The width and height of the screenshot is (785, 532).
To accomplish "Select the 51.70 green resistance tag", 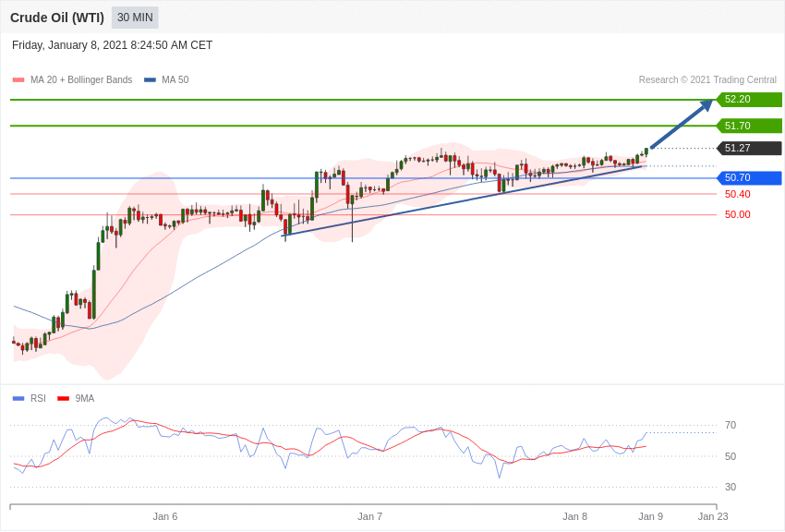I will click(x=749, y=126).
